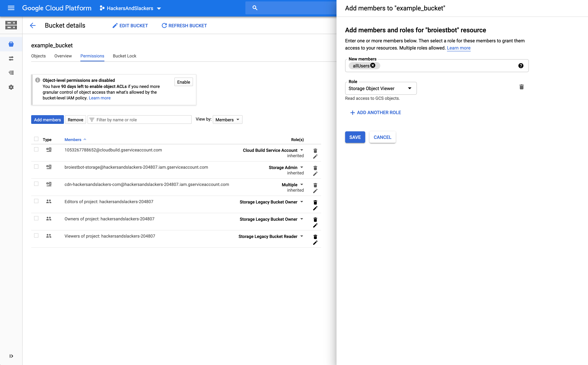Check the Editors of project row checkbox
588x365 pixels.
36,201
